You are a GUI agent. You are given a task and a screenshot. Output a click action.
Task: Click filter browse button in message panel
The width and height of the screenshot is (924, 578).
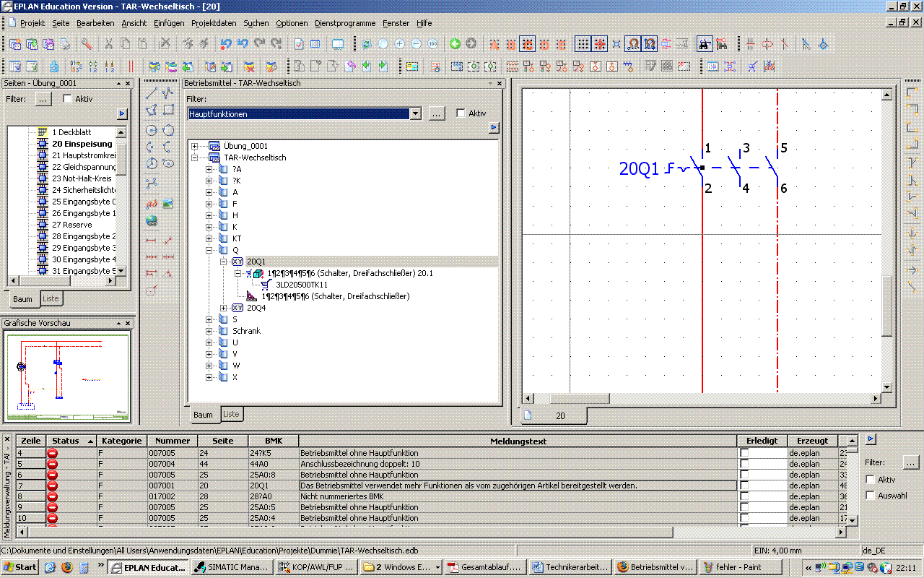pyautogui.click(x=911, y=462)
